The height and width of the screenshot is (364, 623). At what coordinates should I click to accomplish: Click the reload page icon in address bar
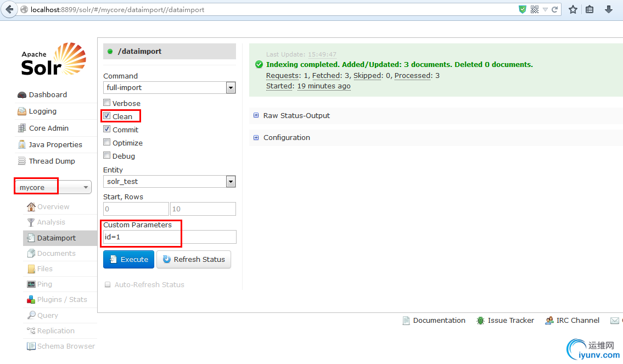click(x=554, y=9)
